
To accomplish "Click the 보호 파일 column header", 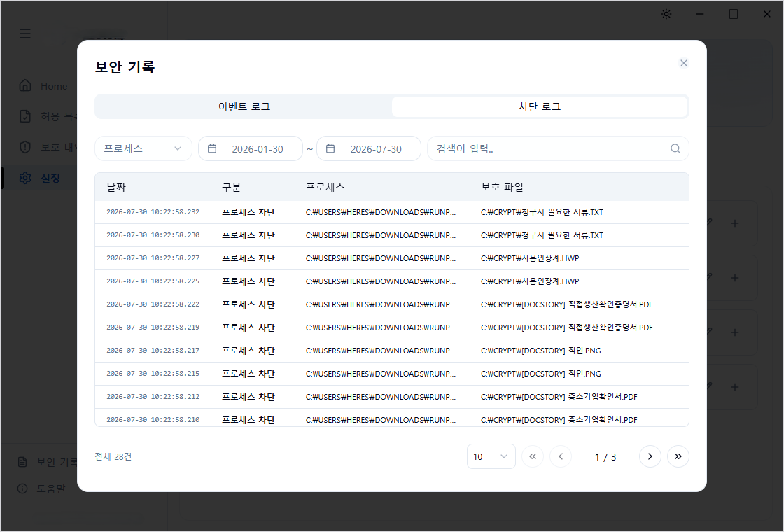I will tap(502, 187).
